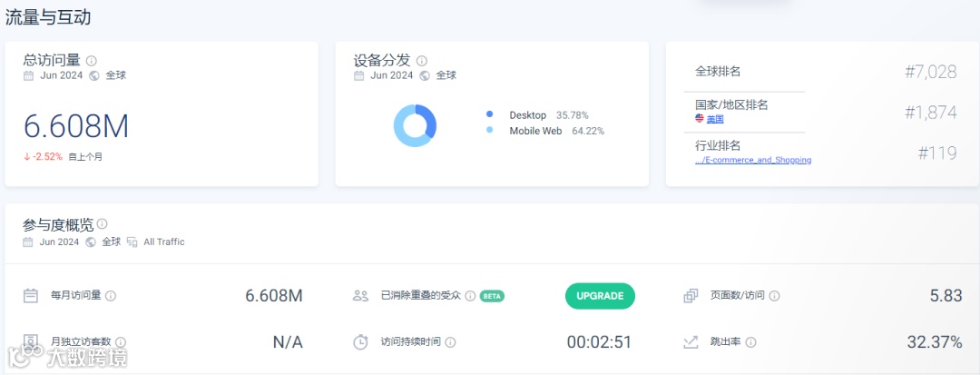Click calendar icon in 总访问量 card
Viewport: 980px width, 375px height.
coord(29,75)
